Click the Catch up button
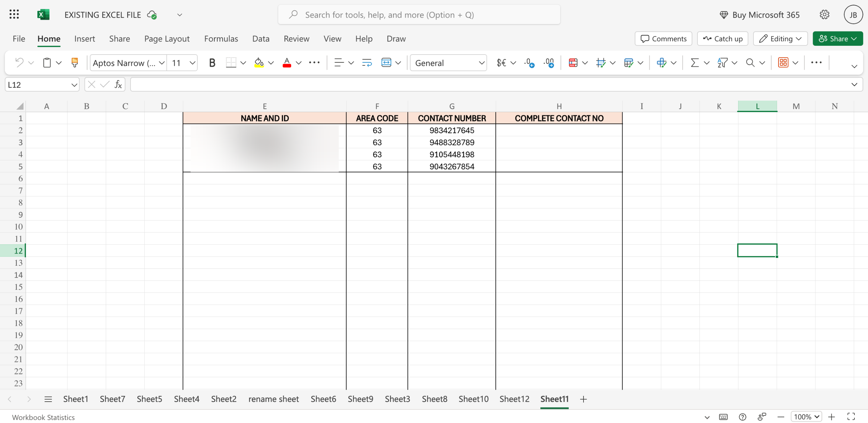Viewport: 868px width, 423px height. click(723, 39)
